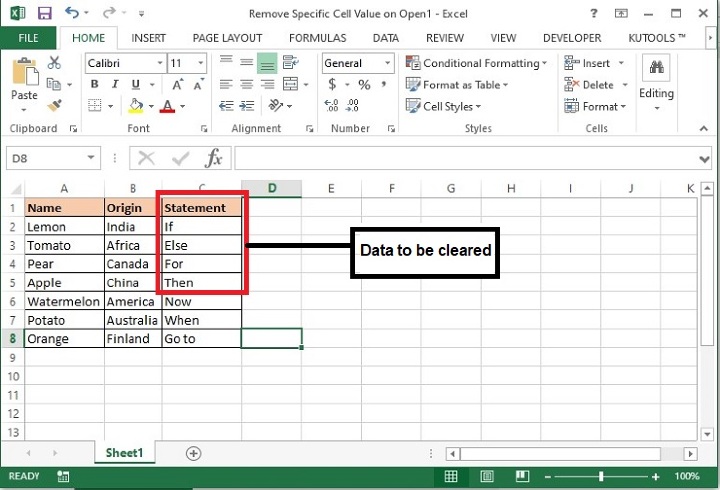720x490 pixels.
Task: Decrease indent in Alignment group
Action: 226,106
